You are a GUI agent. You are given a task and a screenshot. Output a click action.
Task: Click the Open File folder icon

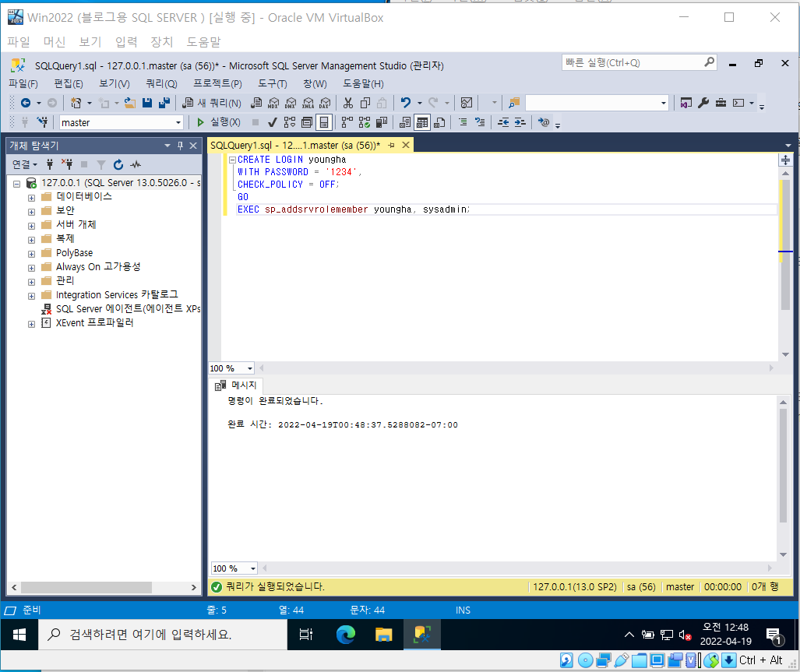tap(130, 103)
